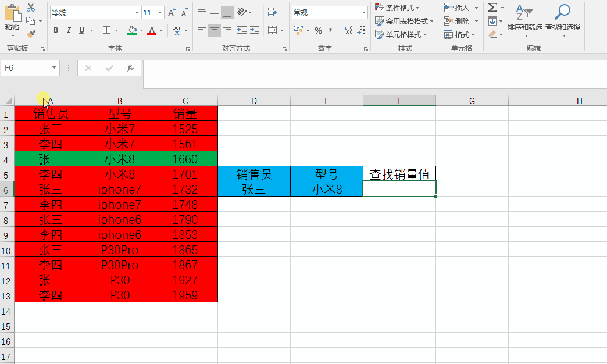Toggle Underline formatting
Image resolution: width=607 pixels, height=364 pixels.
(x=81, y=30)
